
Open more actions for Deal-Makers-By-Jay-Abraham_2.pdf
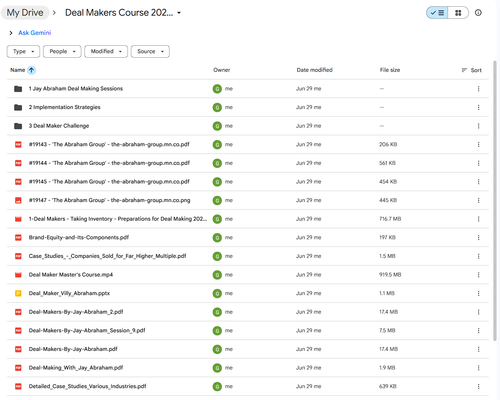click(478, 312)
